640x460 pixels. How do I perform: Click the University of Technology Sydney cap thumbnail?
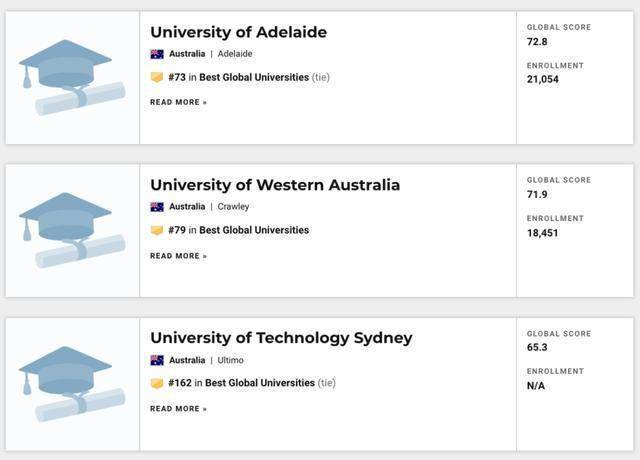[x=72, y=384]
